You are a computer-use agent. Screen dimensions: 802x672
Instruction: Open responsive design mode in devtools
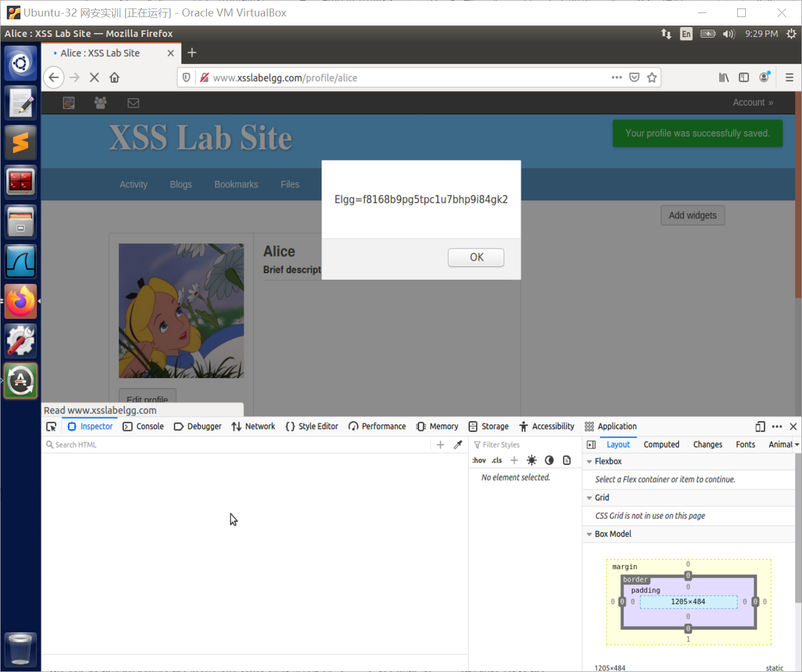coord(760,426)
